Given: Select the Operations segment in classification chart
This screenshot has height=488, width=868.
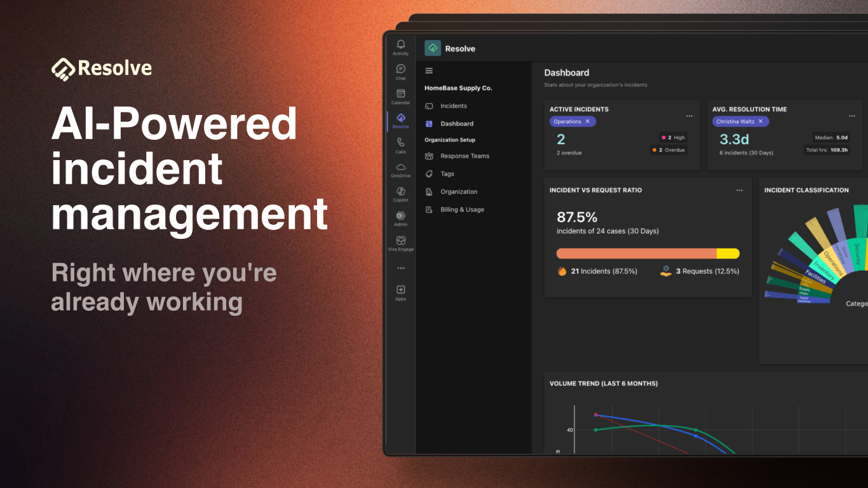Looking at the screenshot, I should pyautogui.click(x=832, y=262).
